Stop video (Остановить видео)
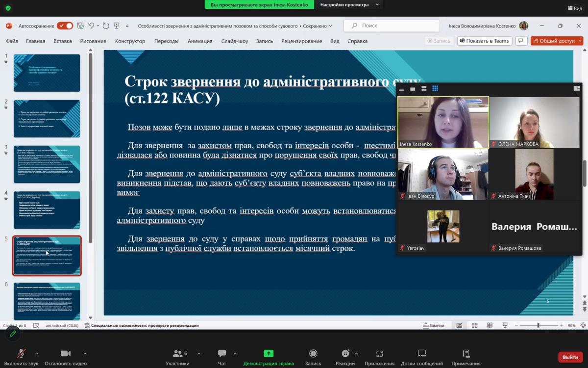 pyautogui.click(x=66, y=354)
